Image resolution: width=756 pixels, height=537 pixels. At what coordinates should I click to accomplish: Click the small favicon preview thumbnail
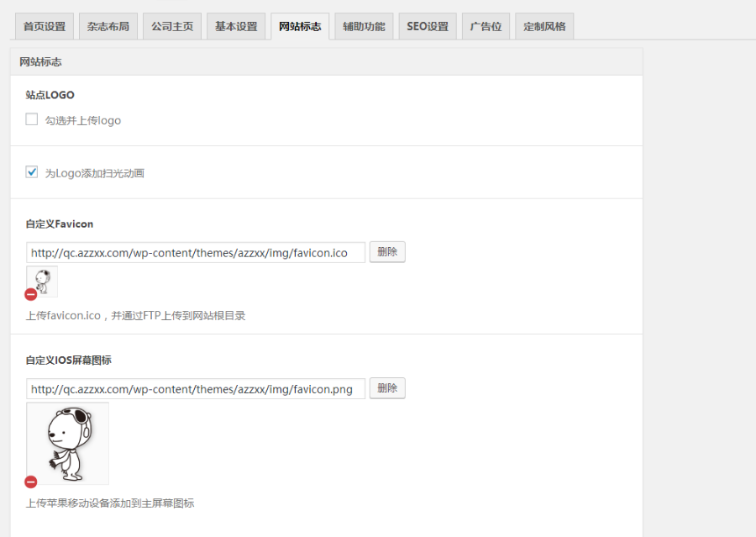tap(42, 282)
